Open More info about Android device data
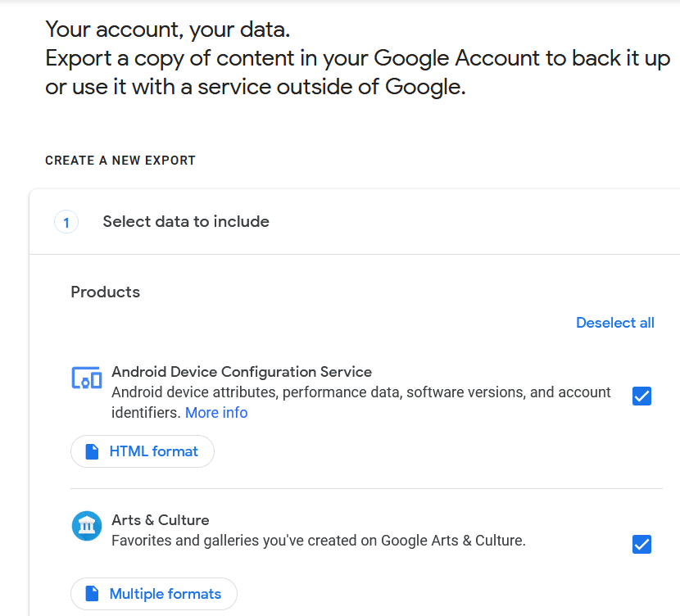 click(x=215, y=412)
